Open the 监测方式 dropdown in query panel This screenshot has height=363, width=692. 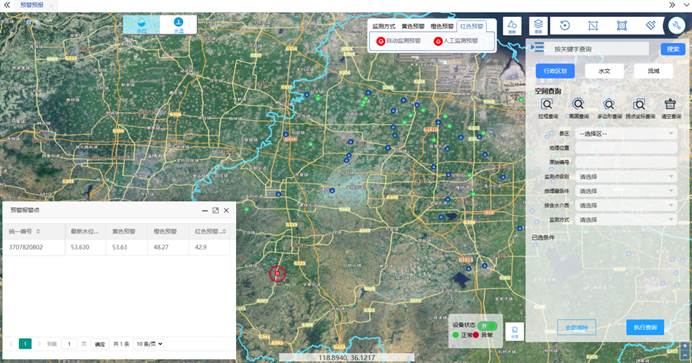click(626, 220)
